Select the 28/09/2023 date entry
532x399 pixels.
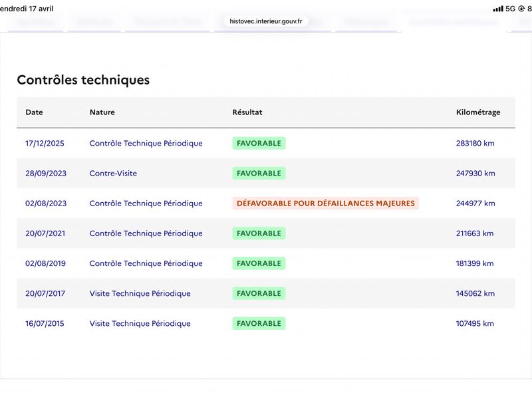click(46, 174)
